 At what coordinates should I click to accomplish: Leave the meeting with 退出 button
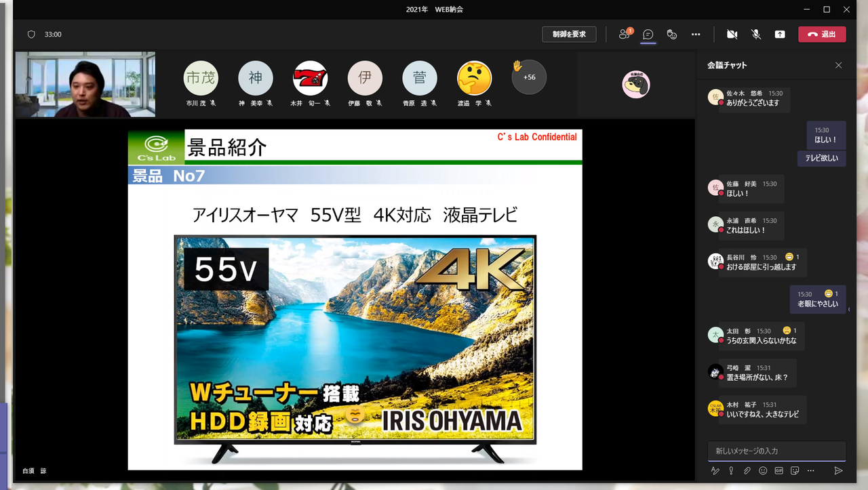coord(822,35)
